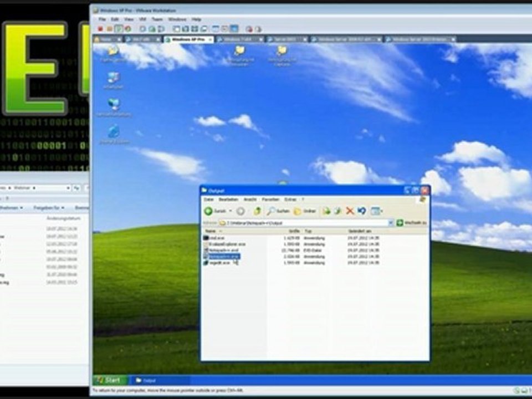This screenshot has height=399, width=532.
Task: Open the Team menu in VMware
Action: click(x=157, y=19)
